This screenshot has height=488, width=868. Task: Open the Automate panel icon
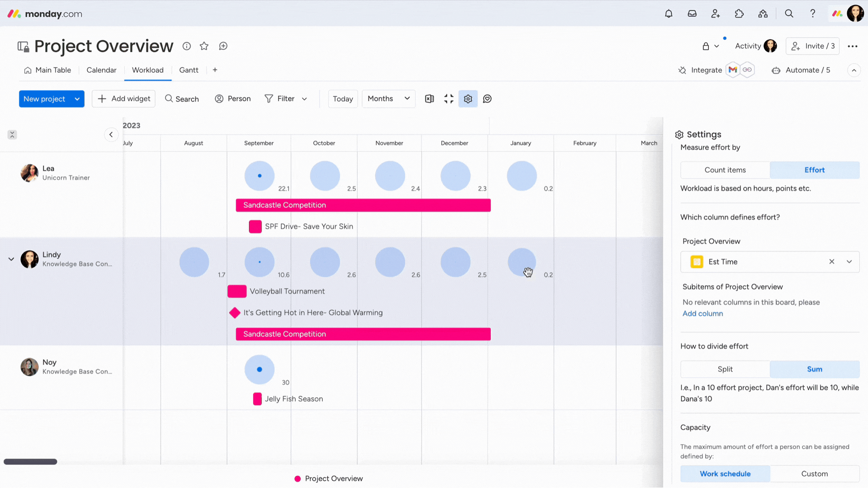pyautogui.click(x=776, y=70)
